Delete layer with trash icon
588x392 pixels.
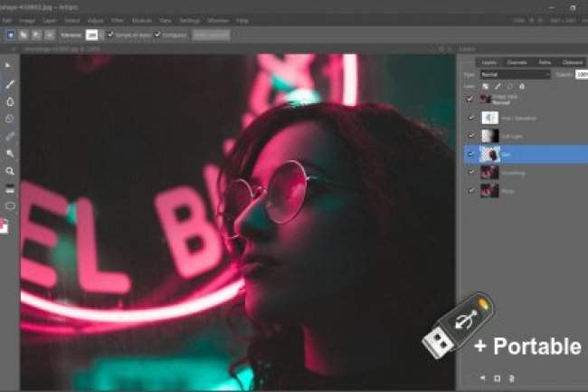coord(511,378)
